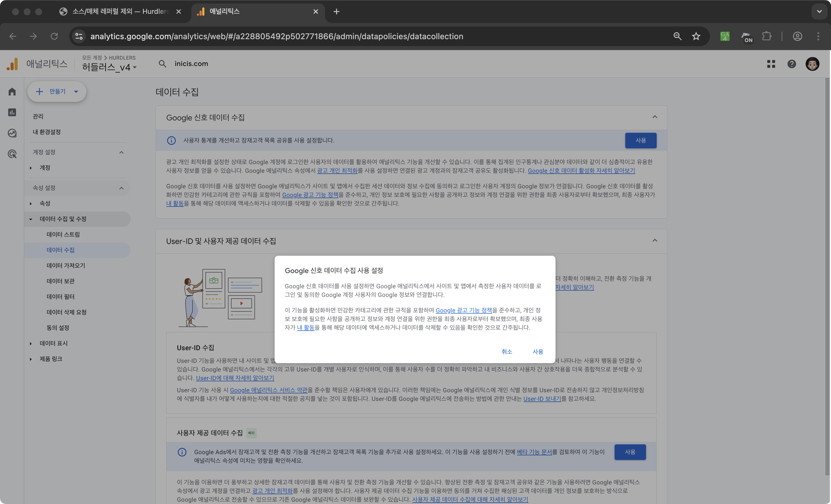Screen dimensions: 831x504
Task: Reload the page with refresh icon
Action: pyautogui.click(x=54, y=36)
